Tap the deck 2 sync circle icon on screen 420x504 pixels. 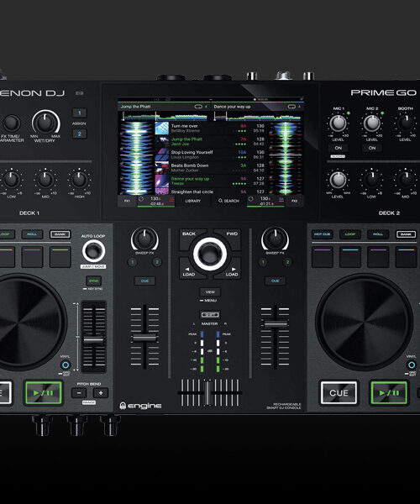[x=250, y=199]
